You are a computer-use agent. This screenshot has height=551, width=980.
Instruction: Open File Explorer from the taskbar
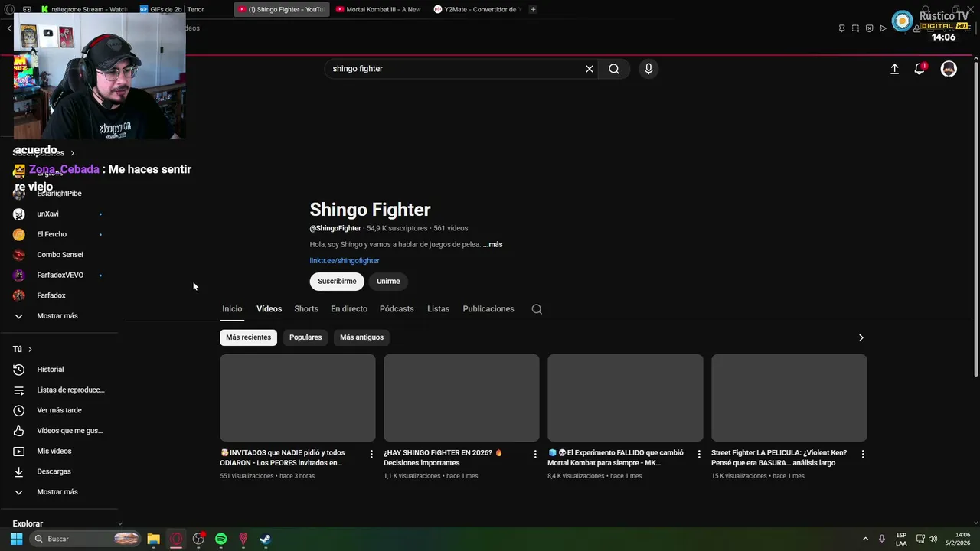(x=153, y=539)
